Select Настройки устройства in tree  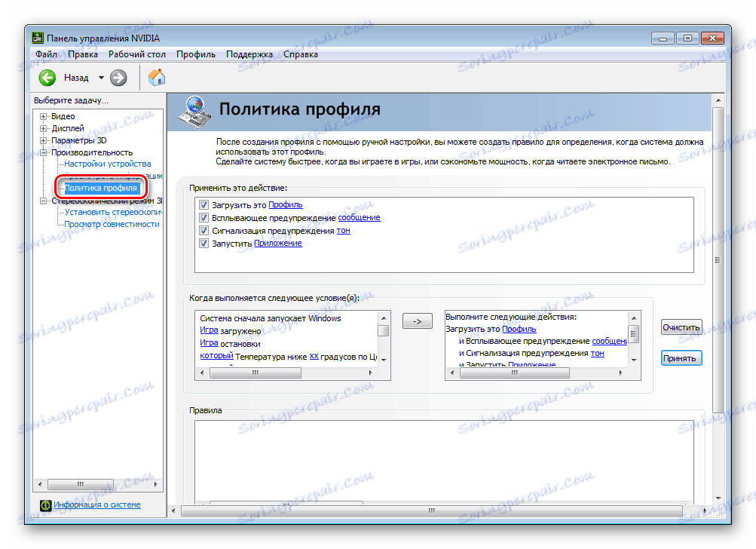pos(108,164)
